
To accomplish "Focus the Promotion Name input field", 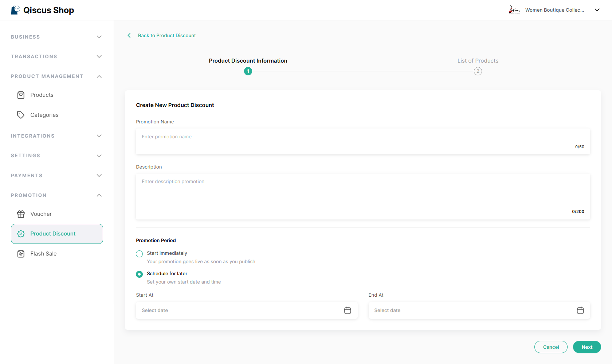I will coord(363,141).
